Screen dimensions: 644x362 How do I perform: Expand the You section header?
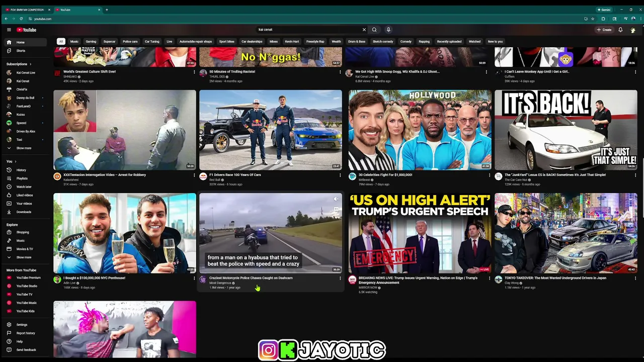click(x=11, y=161)
